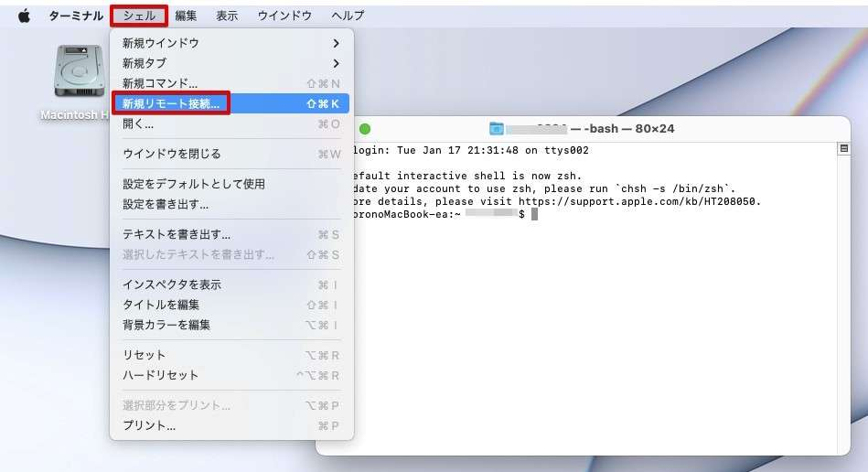Open the Apple menu
This screenshot has width=868, height=472.
click(x=24, y=16)
